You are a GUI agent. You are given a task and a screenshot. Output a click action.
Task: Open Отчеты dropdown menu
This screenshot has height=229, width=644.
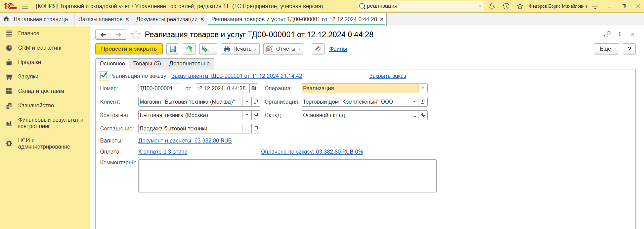[283, 49]
